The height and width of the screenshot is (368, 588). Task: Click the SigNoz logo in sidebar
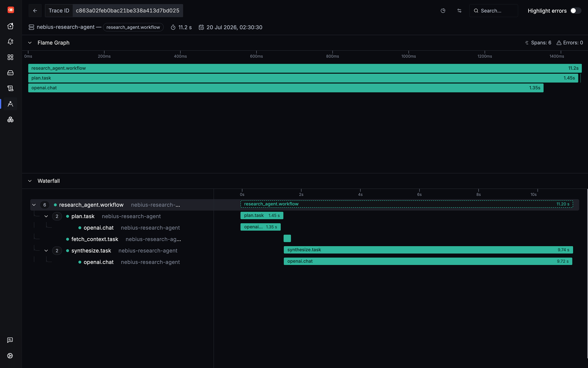[11, 10]
